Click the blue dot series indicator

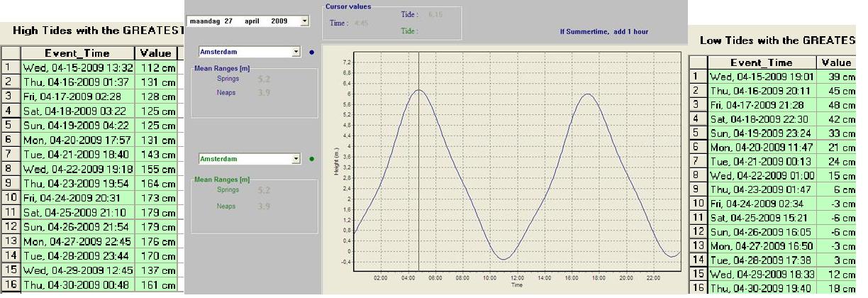[x=312, y=53]
